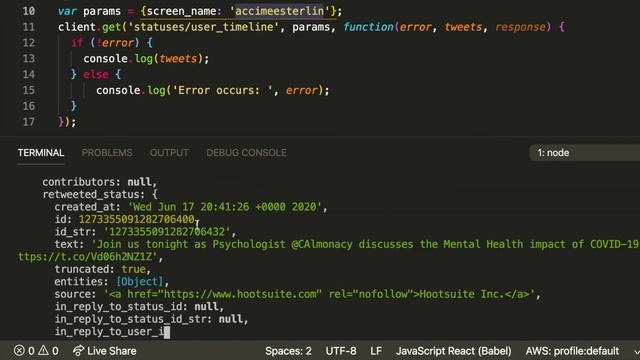The image size is (640, 360).
Task: Click the t.co link in terminal output
Action: [x=88, y=257]
